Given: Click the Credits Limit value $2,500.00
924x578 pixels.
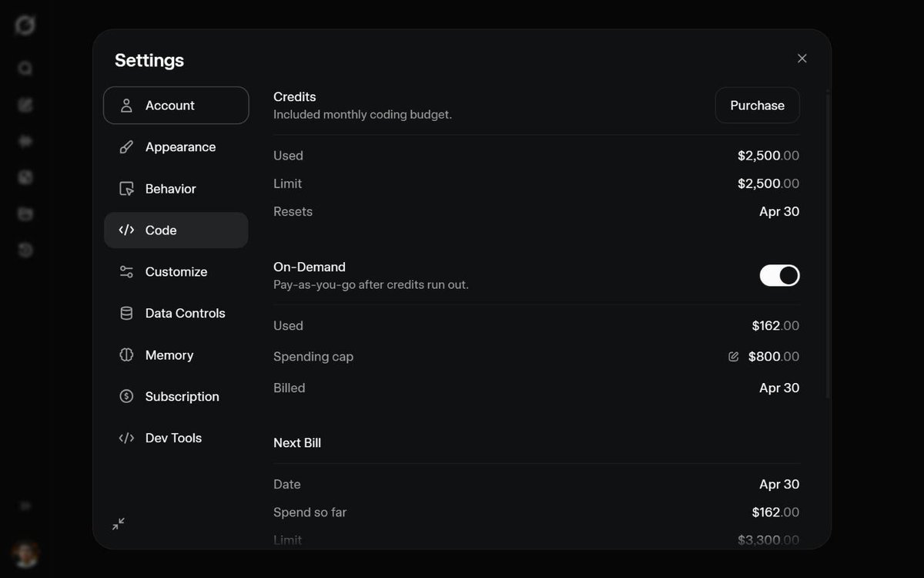Looking at the screenshot, I should tap(768, 184).
